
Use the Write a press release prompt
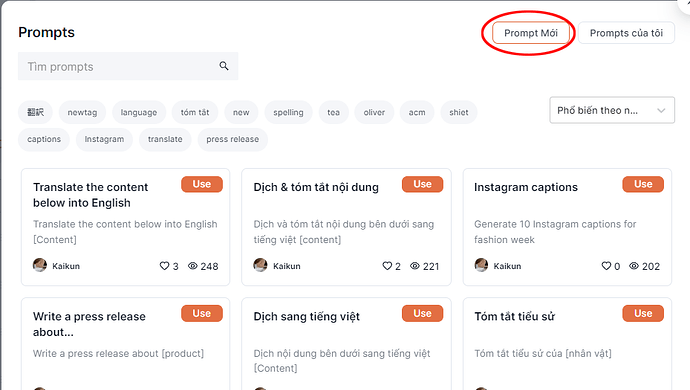coord(202,313)
